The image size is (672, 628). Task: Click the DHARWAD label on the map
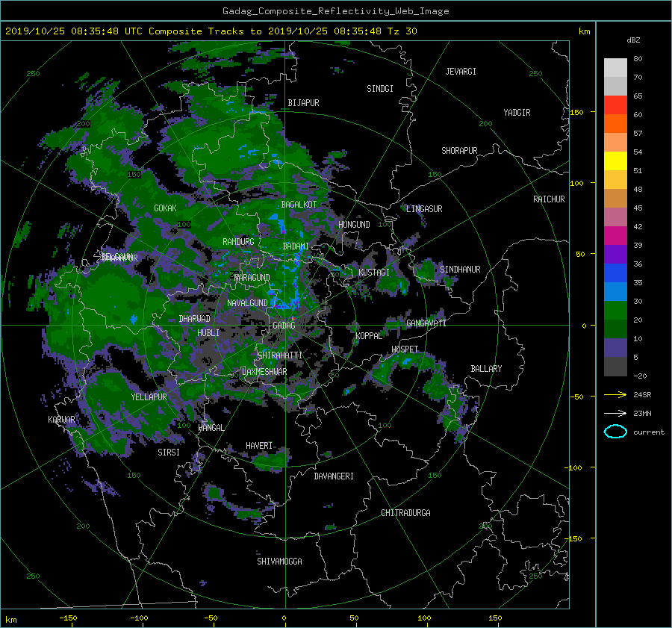[x=194, y=319]
